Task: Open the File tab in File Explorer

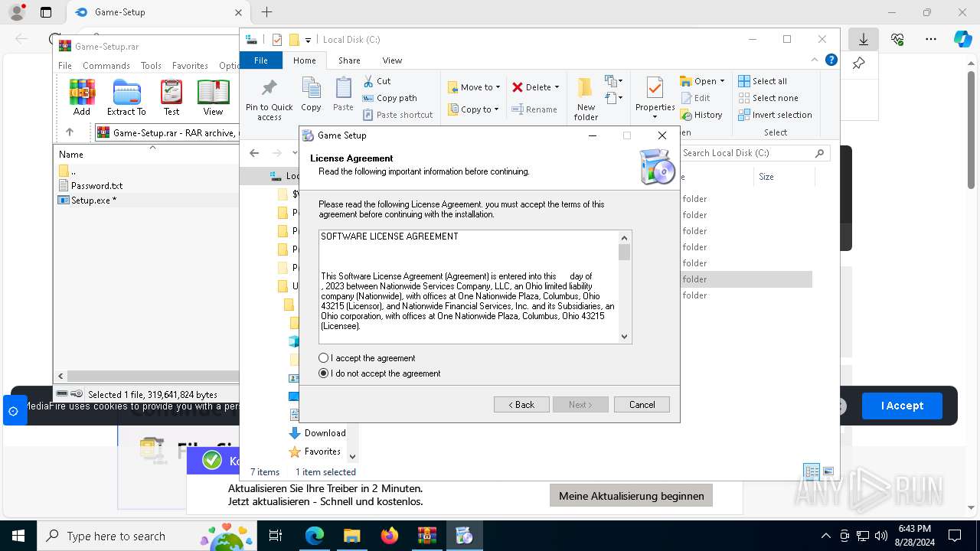Action: point(261,60)
